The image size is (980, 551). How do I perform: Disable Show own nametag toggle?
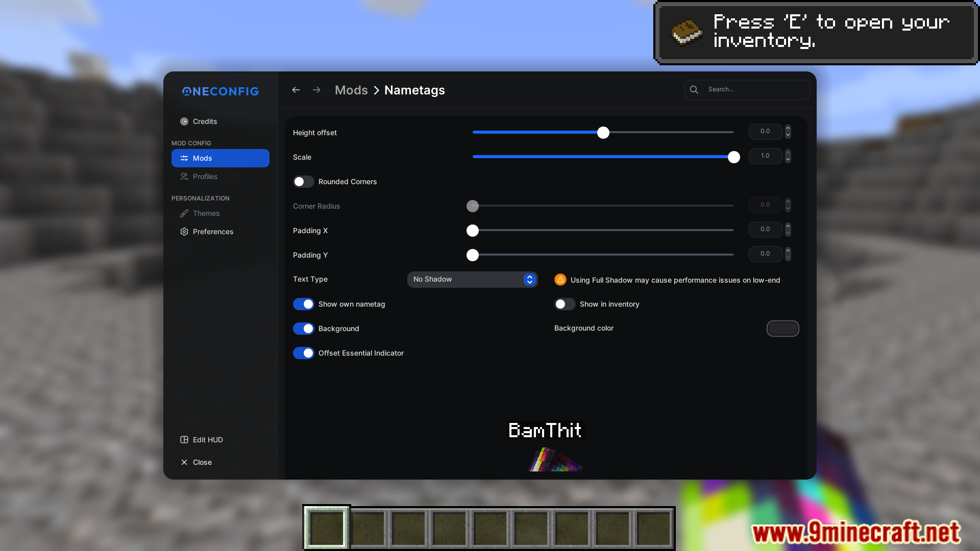tap(304, 304)
